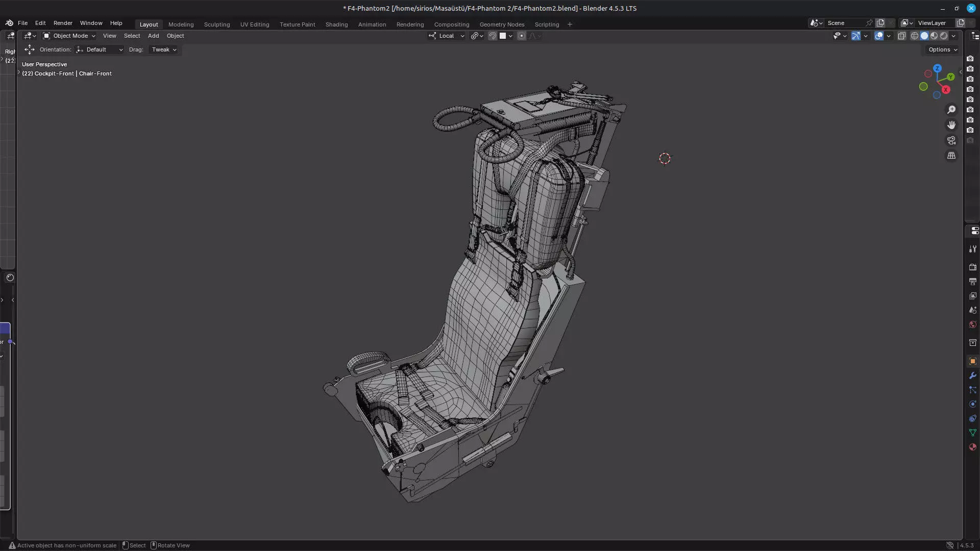This screenshot has height=551, width=980.
Task: Open the Material properties tab icon
Action: (972, 447)
